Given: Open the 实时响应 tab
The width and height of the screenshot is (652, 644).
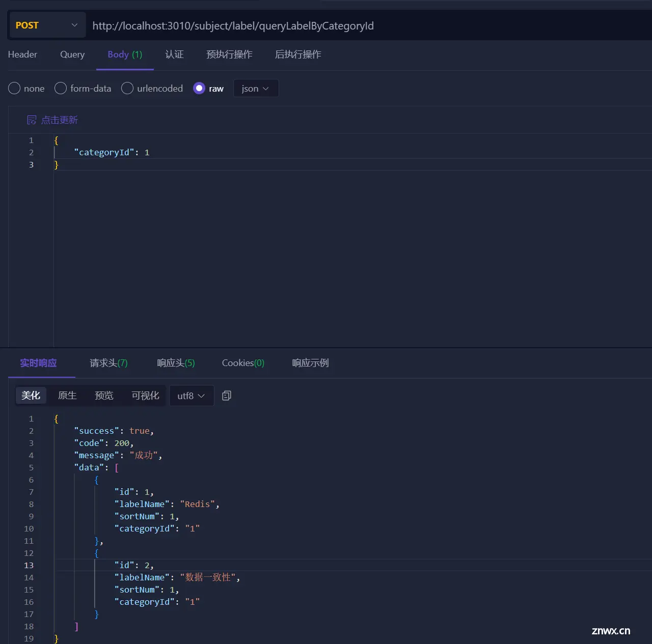Looking at the screenshot, I should (39, 363).
